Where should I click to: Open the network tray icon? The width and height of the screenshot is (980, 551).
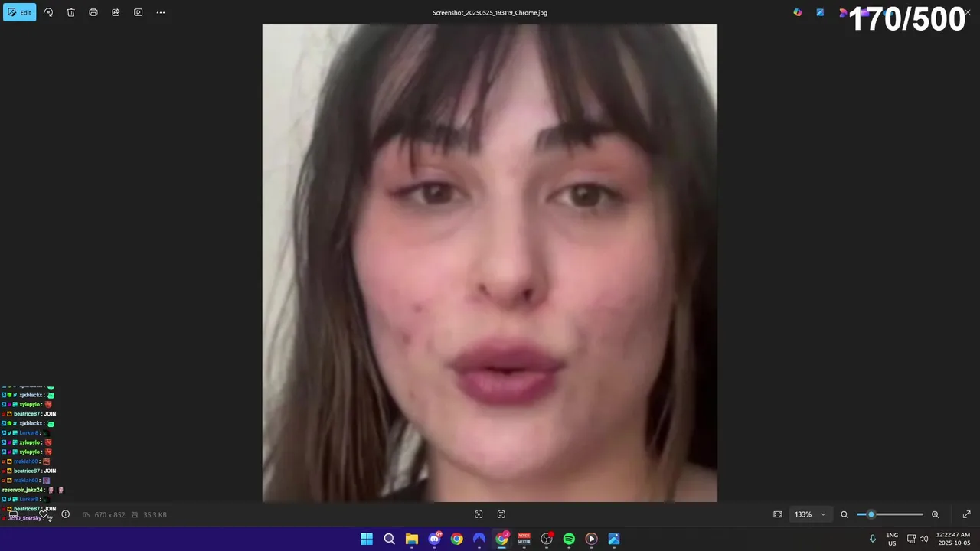point(911,539)
